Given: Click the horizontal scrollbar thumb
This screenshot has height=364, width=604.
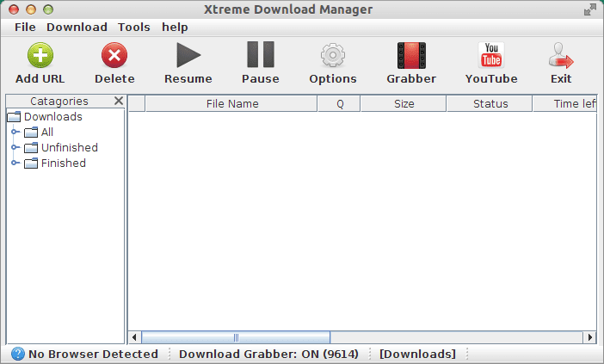Looking at the screenshot, I should coord(236,337).
